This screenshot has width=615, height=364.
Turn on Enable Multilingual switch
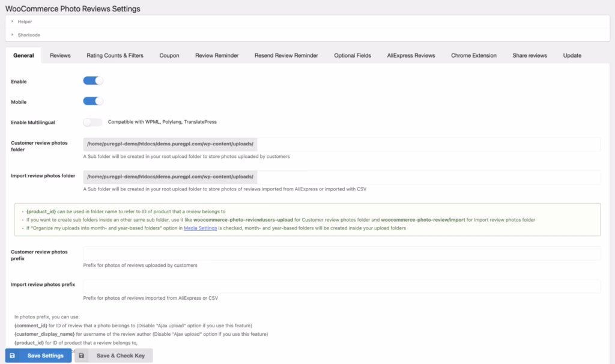(x=92, y=122)
